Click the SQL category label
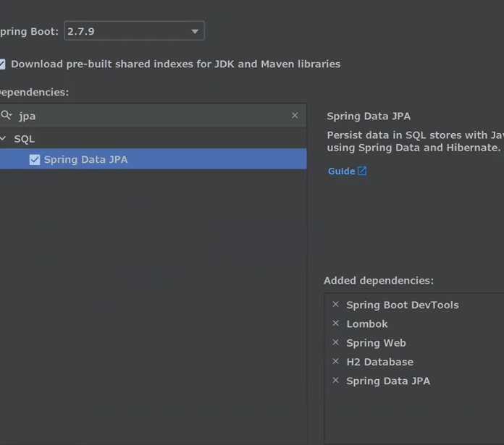The height and width of the screenshot is (445, 504). point(24,139)
